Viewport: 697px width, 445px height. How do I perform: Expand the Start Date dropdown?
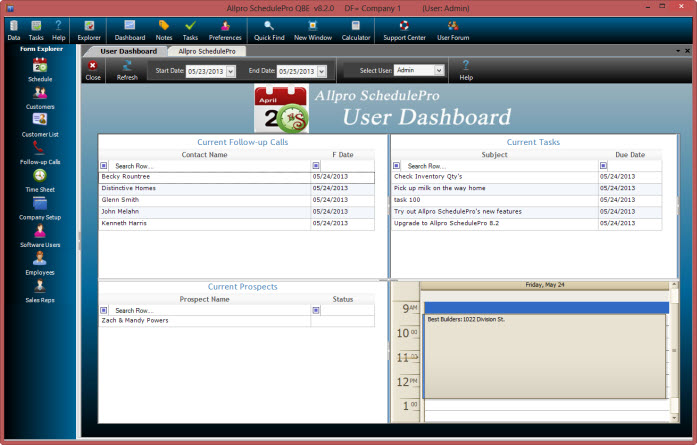pos(231,71)
